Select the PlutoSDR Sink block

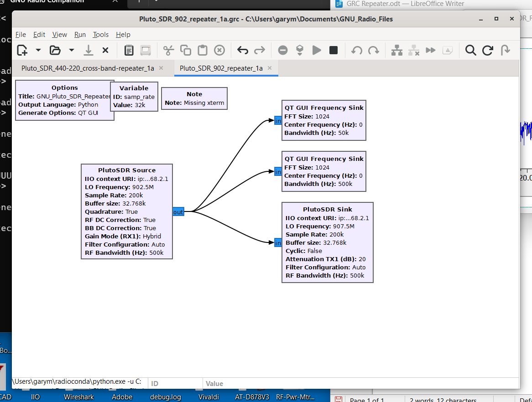point(328,242)
